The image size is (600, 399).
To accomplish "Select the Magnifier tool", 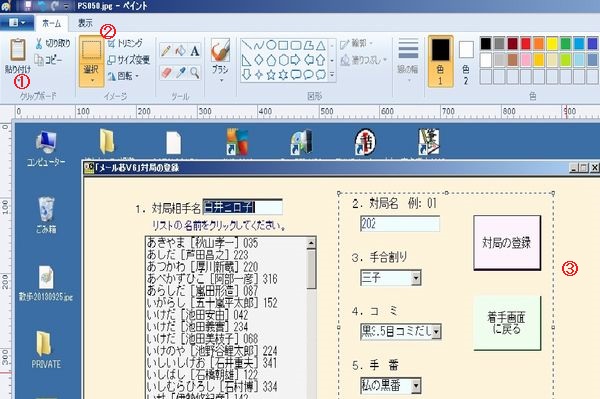I will click(x=195, y=72).
